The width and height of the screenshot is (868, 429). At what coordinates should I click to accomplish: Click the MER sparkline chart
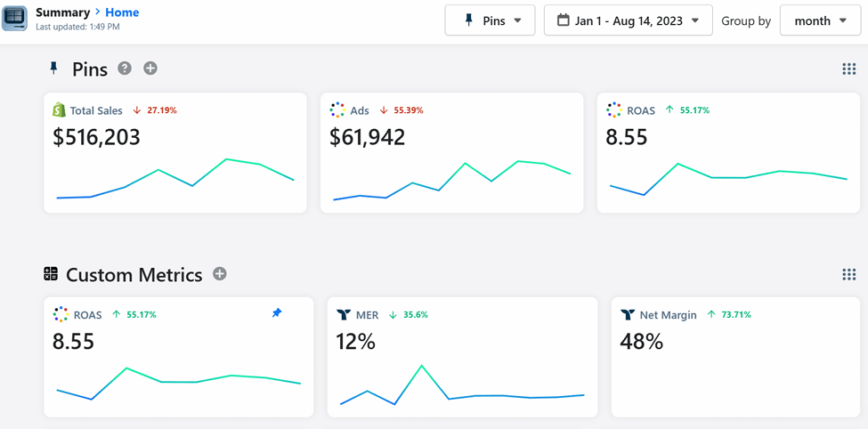(461, 386)
